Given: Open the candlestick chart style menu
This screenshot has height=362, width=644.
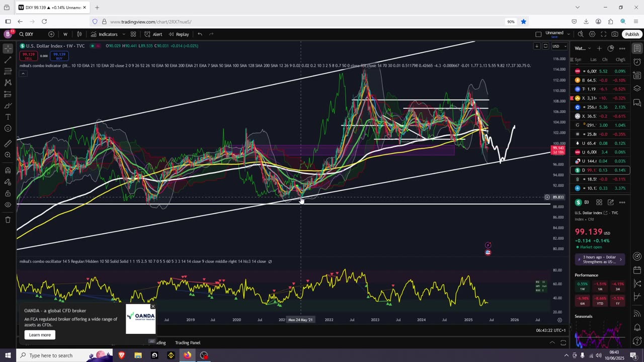Looking at the screenshot, I should click(79, 34).
